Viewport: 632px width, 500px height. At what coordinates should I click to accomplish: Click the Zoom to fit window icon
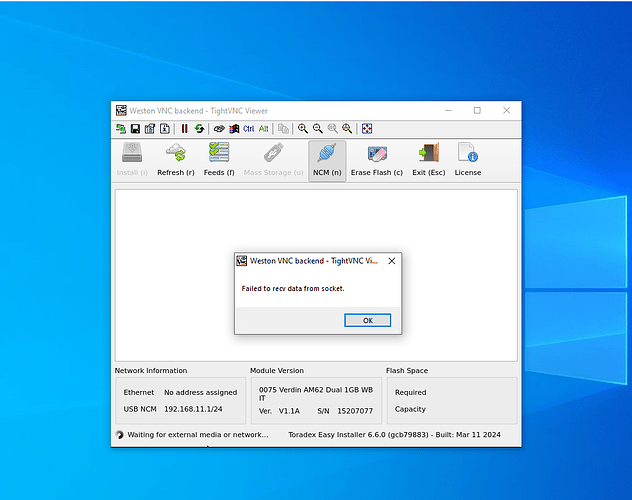347,129
